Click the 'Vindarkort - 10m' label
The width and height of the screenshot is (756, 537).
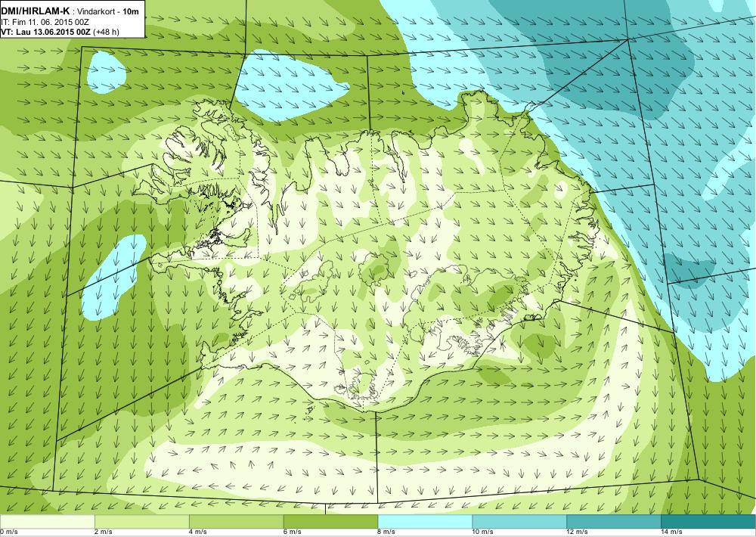click(108, 12)
